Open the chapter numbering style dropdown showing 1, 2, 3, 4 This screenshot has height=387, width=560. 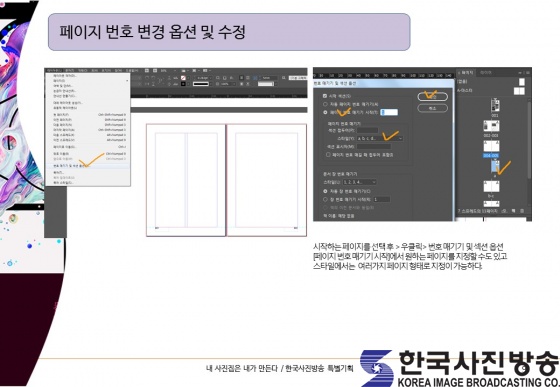pyautogui.click(x=360, y=182)
